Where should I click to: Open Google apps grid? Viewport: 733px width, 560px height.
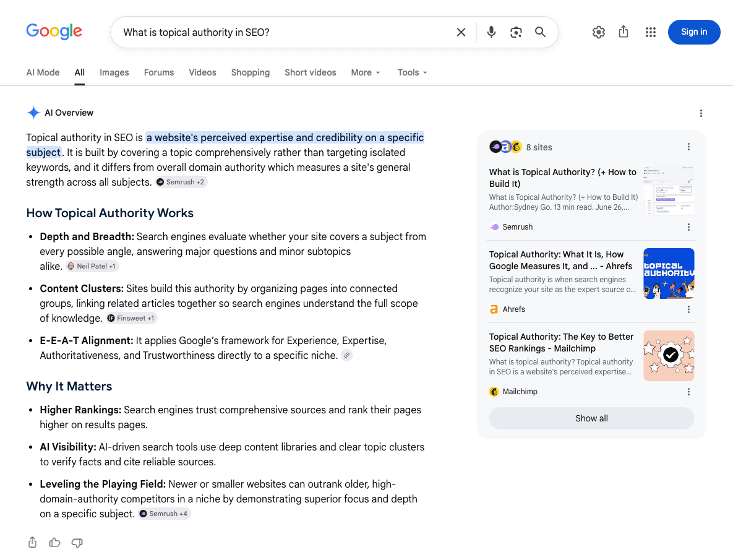point(650,32)
